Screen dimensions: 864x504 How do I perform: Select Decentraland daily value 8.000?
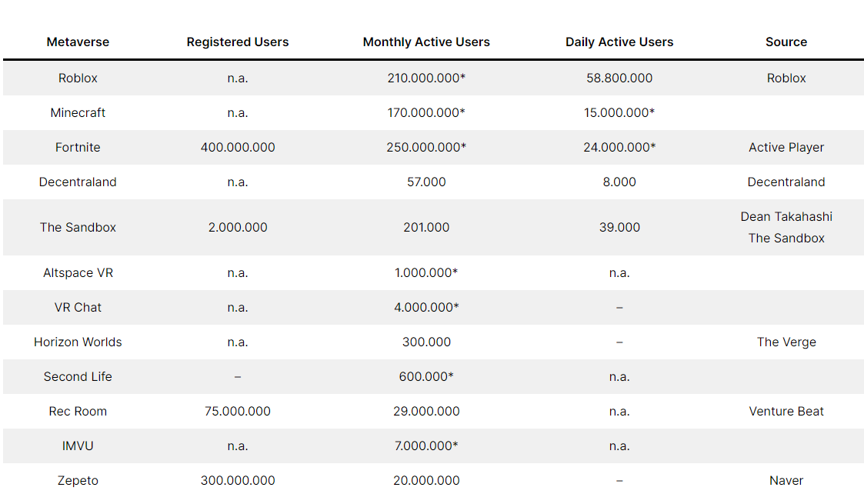click(x=619, y=182)
